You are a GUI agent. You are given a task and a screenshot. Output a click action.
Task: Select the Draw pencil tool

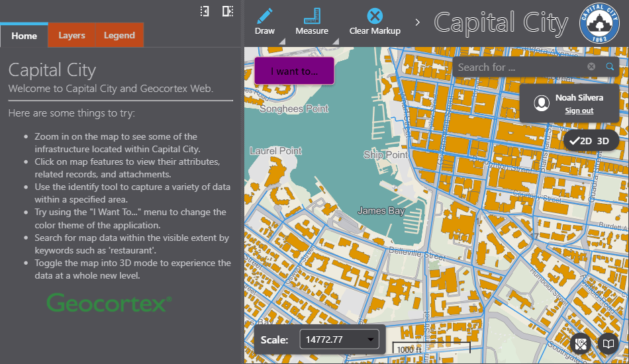click(265, 17)
